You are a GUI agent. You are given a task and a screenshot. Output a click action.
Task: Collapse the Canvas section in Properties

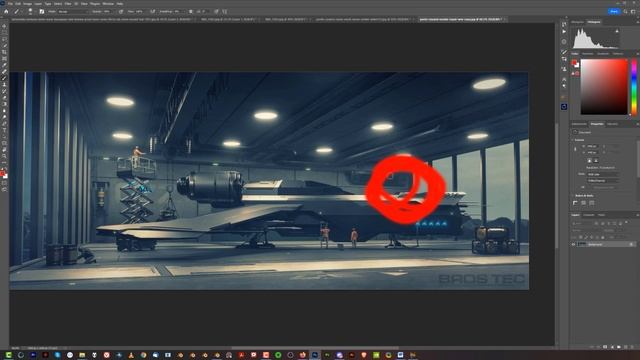[x=573, y=140]
